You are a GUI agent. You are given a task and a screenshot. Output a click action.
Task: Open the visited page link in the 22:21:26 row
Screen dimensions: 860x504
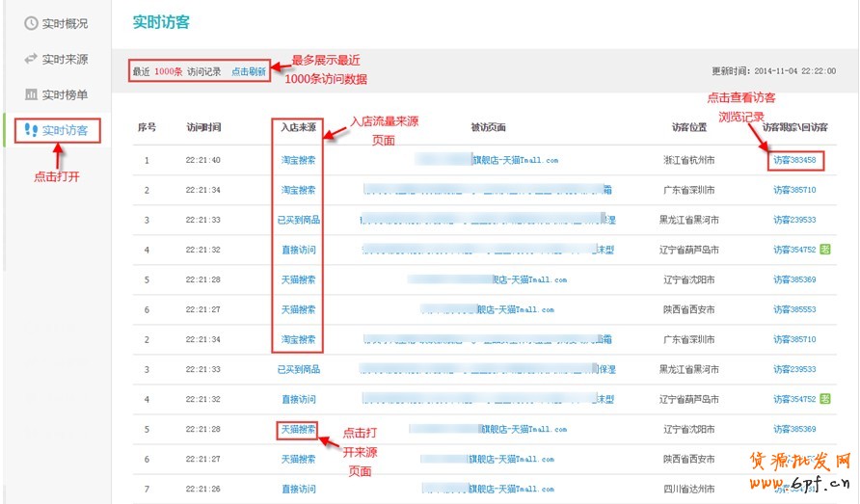[488, 489]
